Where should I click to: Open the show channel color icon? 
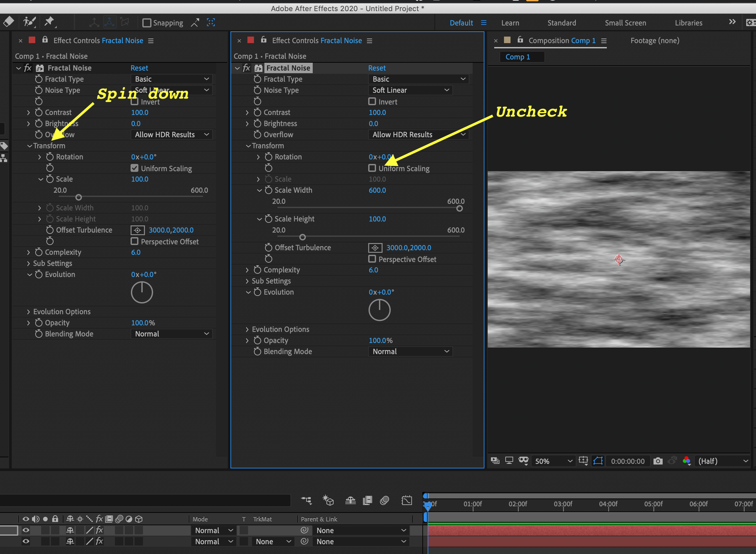pos(686,461)
